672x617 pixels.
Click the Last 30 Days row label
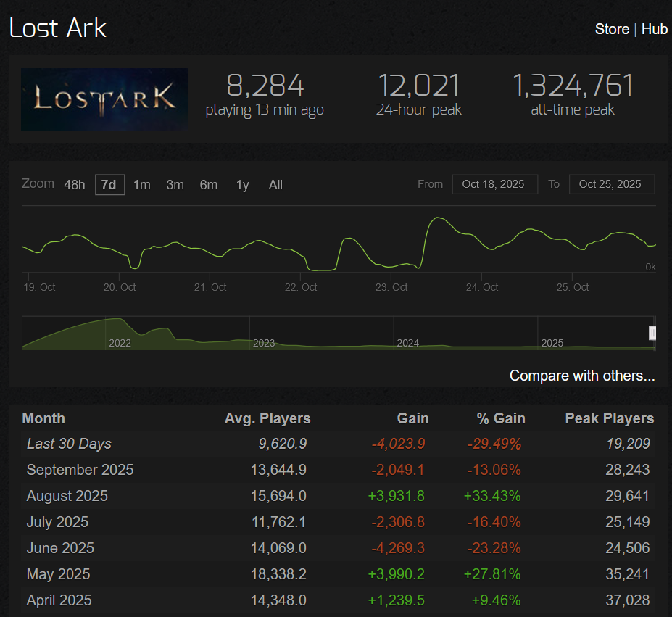point(69,444)
